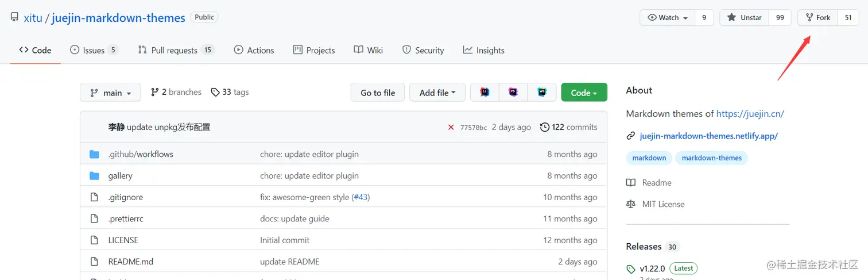Click the branch icon beside 2 branches
The image size is (868, 280).
tap(155, 92)
